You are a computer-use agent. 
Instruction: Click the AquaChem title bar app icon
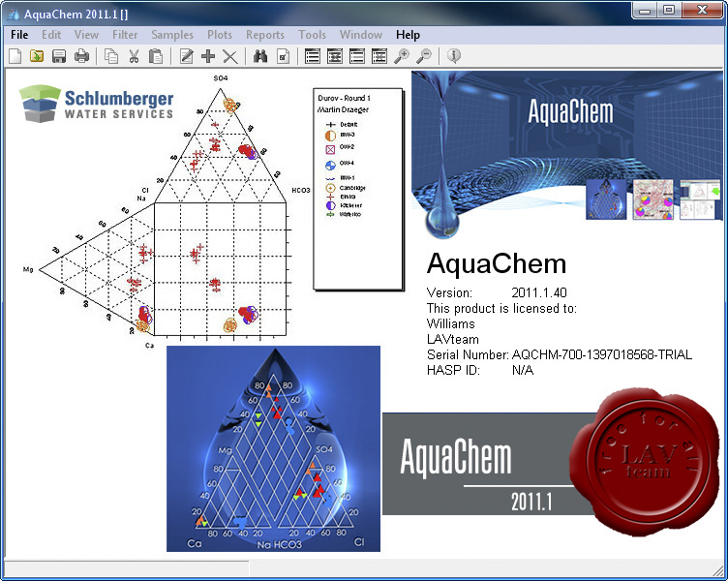point(13,14)
